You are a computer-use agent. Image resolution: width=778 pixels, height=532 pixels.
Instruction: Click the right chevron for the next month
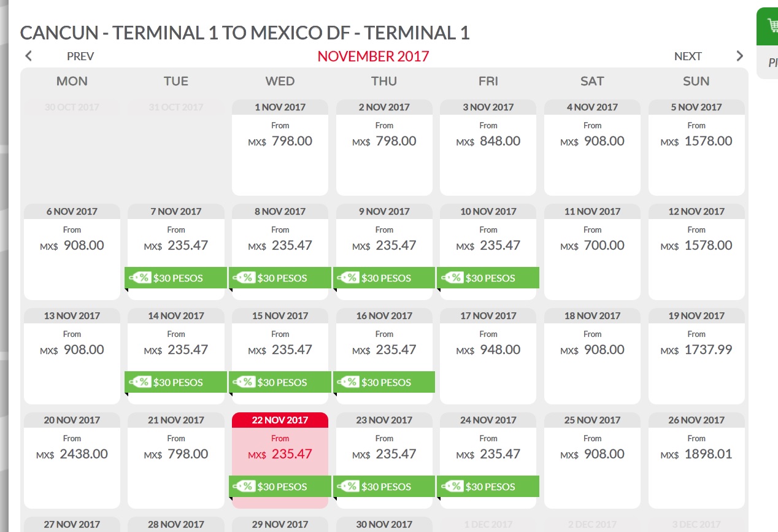click(739, 56)
